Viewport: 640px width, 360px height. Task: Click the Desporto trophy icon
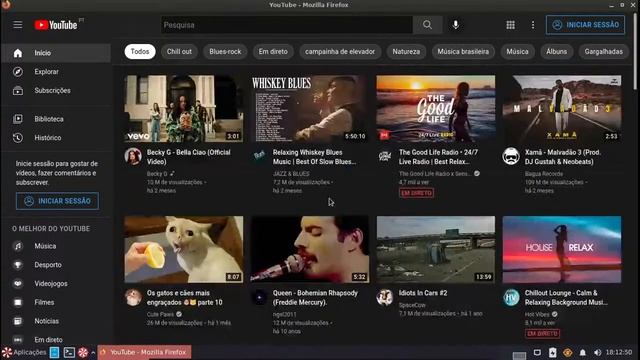click(x=18, y=265)
